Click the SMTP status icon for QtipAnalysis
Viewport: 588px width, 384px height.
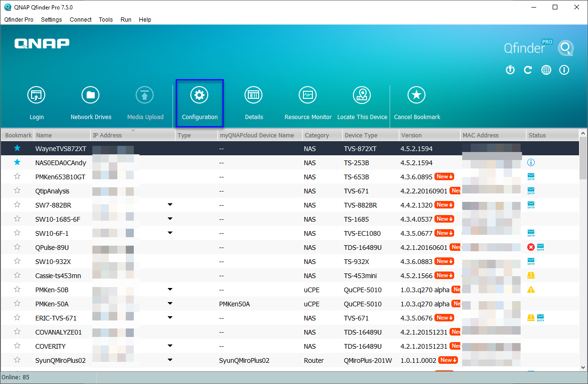click(531, 191)
